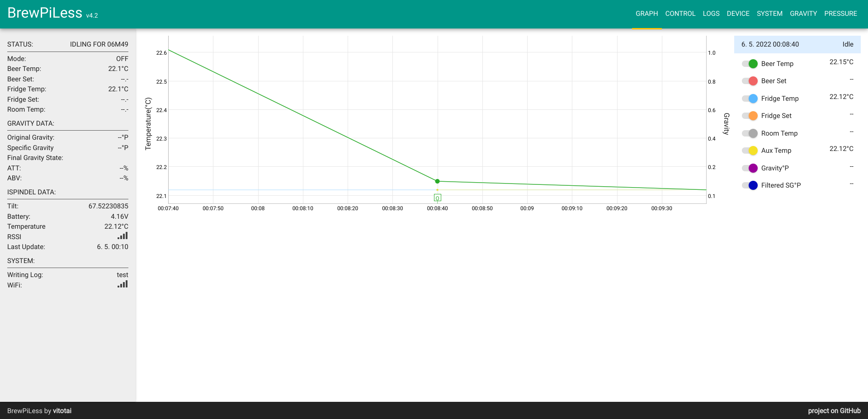The width and height of the screenshot is (868, 419).
Task: Toggle the Fridge Set line visibility
Action: (750, 116)
